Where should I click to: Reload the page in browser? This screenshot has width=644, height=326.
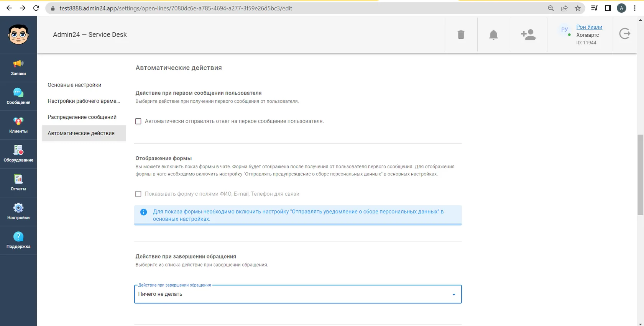coord(36,8)
